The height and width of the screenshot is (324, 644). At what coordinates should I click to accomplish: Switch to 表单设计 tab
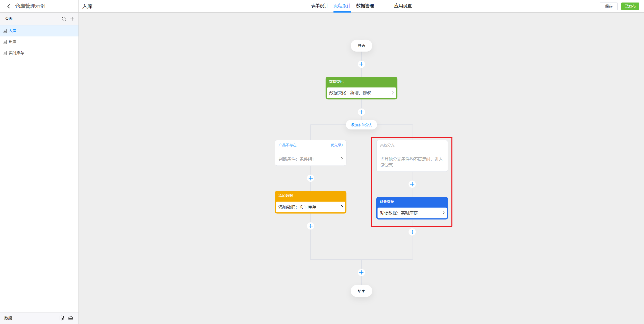(x=319, y=6)
